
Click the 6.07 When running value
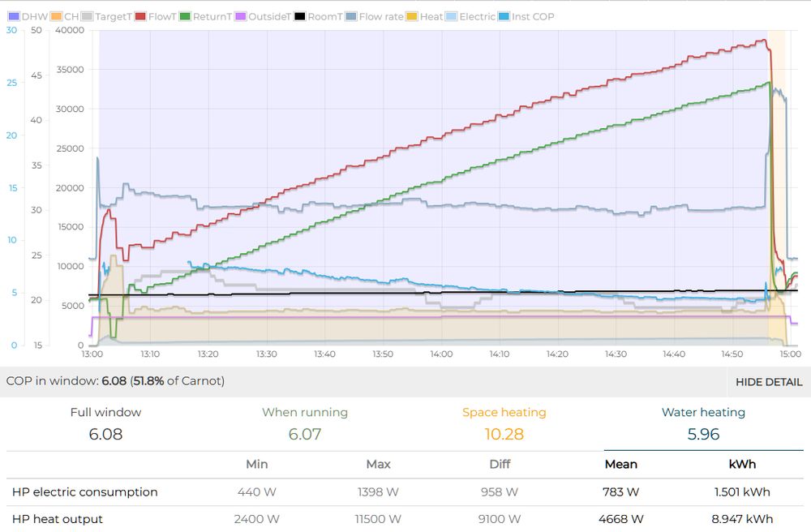[305, 434]
